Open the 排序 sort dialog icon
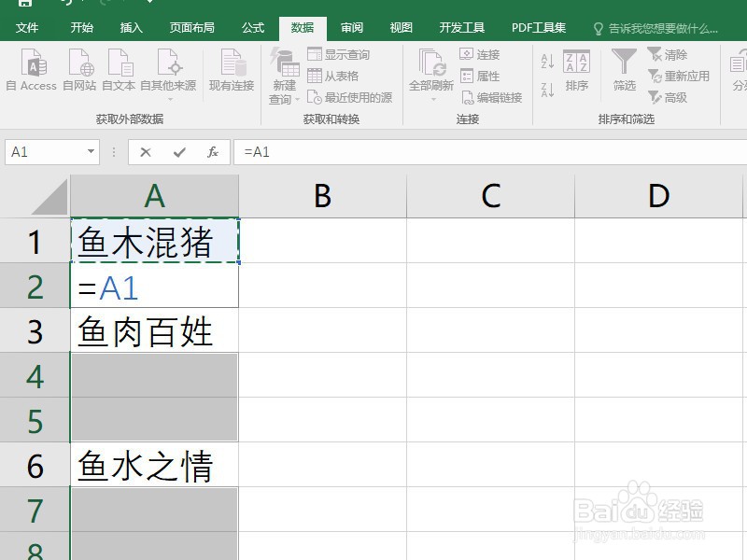This screenshot has height=560, width=747. tap(576, 71)
